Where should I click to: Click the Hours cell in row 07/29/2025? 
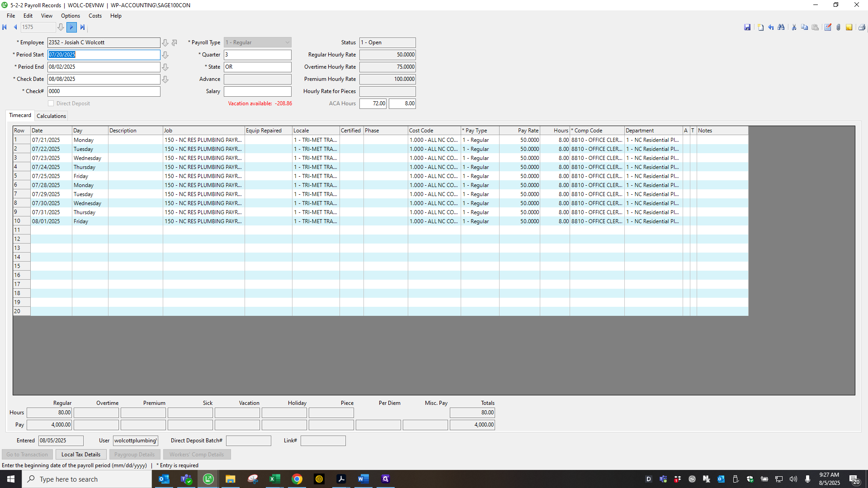555,194
